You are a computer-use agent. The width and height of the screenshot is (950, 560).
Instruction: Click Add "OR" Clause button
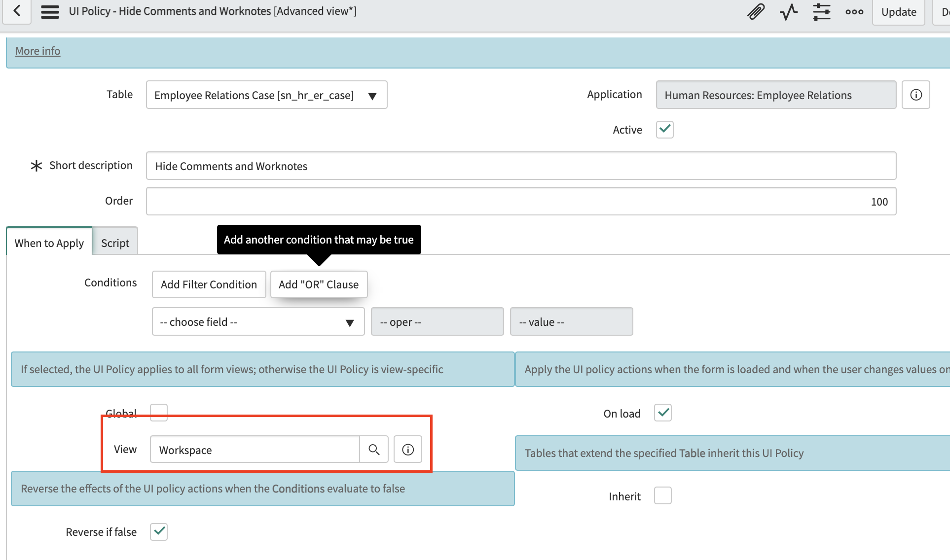tap(319, 284)
